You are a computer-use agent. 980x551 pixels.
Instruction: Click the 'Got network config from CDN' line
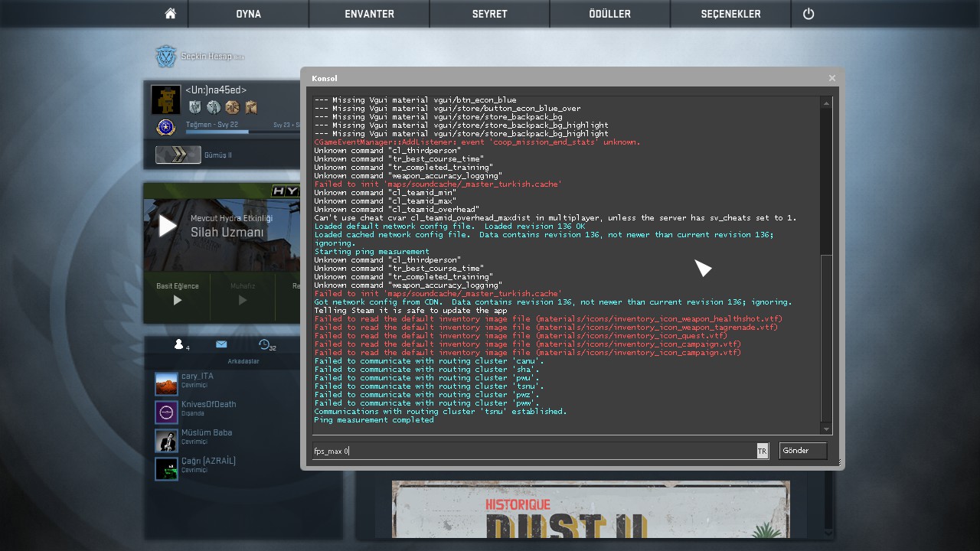coord(553,302)
